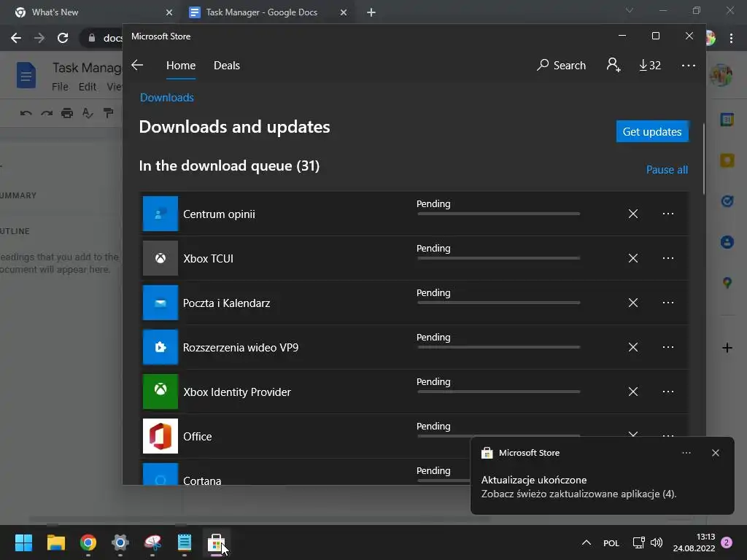Click the sign-in account icon in Store

(613, 65)
